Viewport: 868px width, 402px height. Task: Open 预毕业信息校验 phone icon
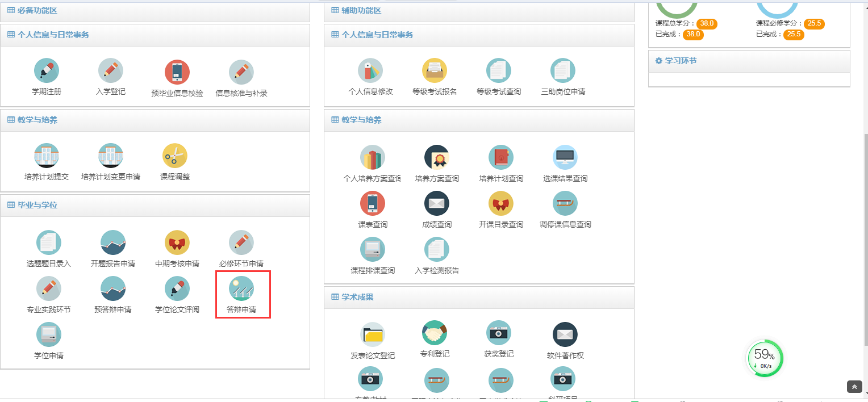pyautogui.click(x=177, y=72)
